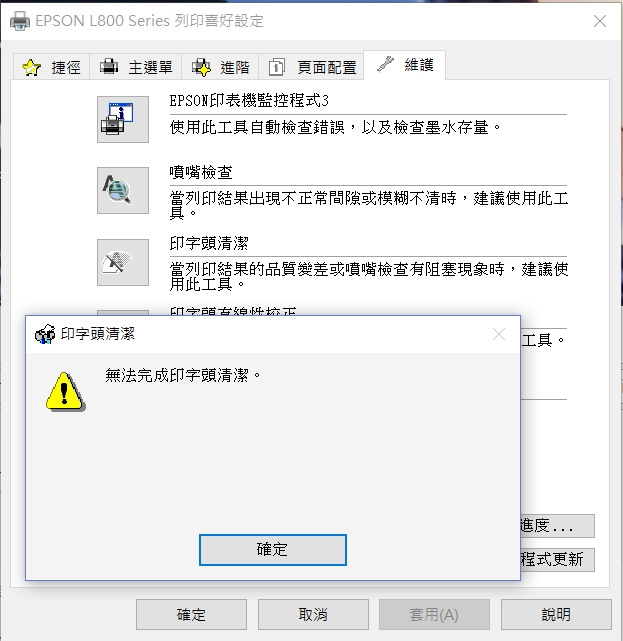The image size is (623, 641).
Task: Open the 頁面配置 tab
Action: click(312, 67)
